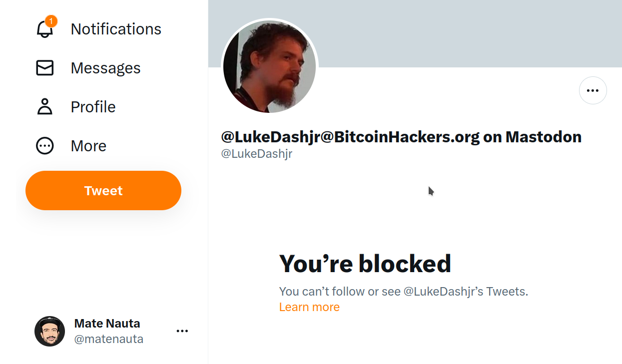View LukeDashjr's large profile picture
The image size is (622, 364).
(x=270, y=66)
